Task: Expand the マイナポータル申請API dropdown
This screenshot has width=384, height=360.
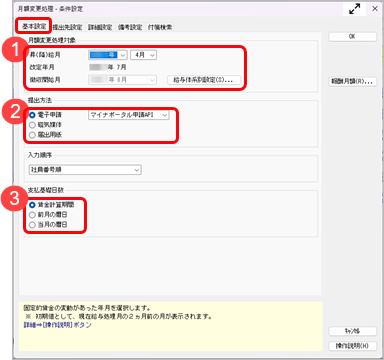Action: coord(129,115)
